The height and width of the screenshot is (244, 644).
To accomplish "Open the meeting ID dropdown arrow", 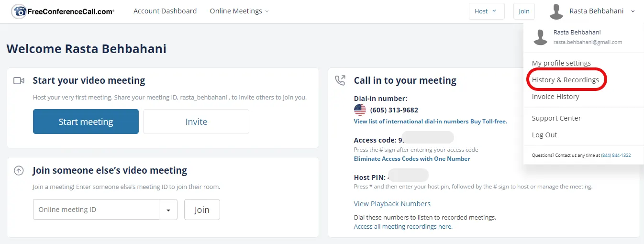I will tap(168, 210).
